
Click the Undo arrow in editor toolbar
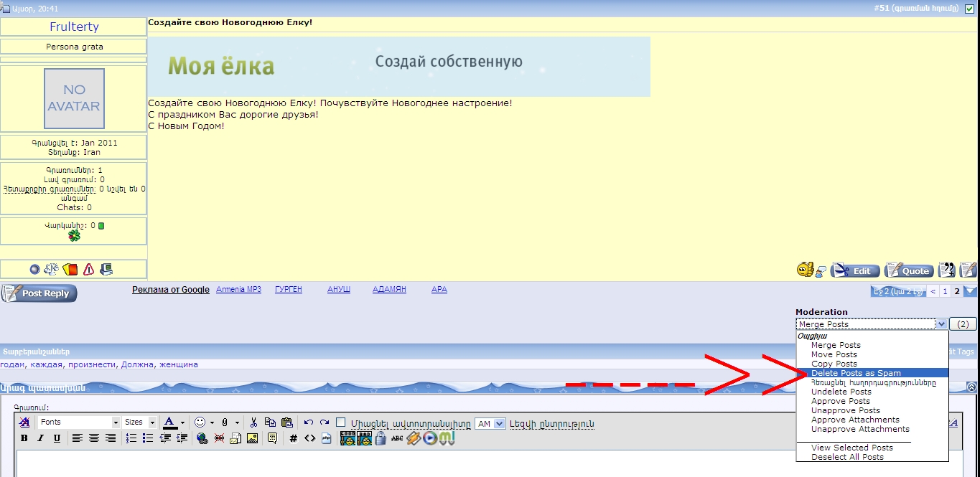(309, 422)
